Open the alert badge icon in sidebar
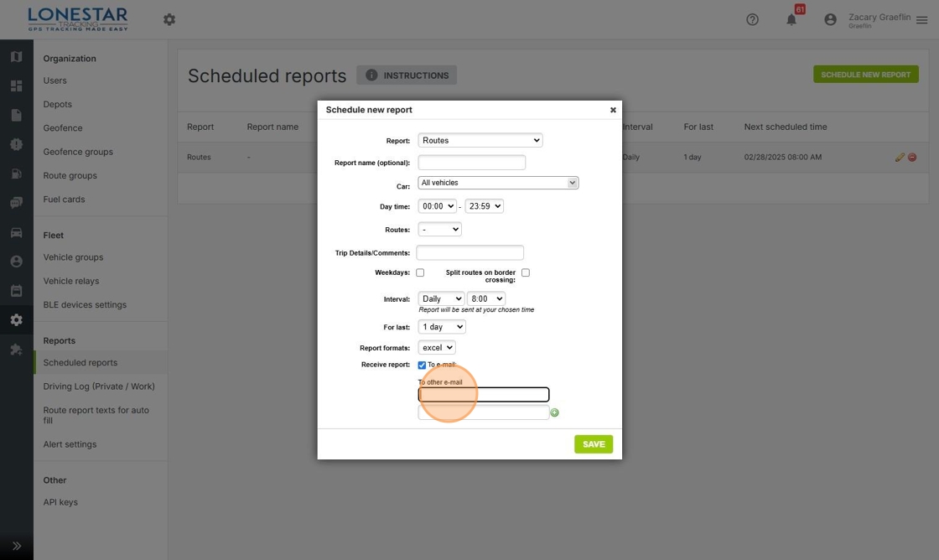 16,144
